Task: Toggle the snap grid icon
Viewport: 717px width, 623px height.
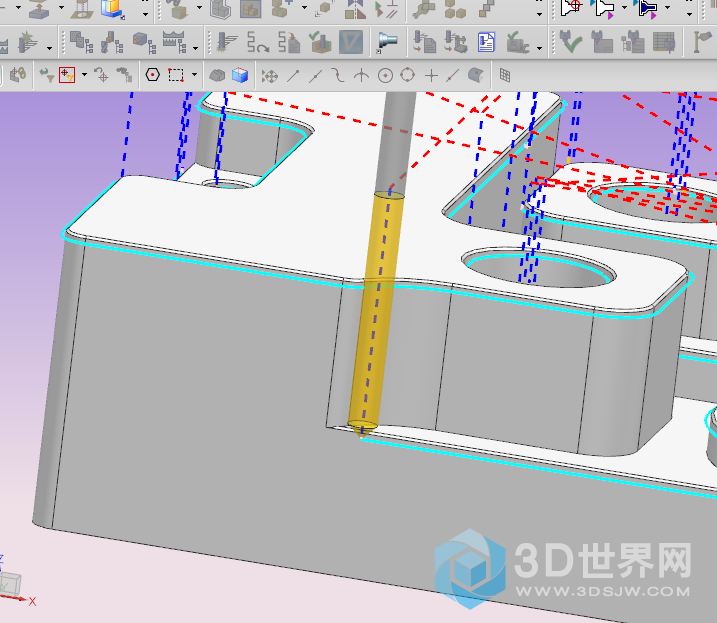Action: pos(505,75)
